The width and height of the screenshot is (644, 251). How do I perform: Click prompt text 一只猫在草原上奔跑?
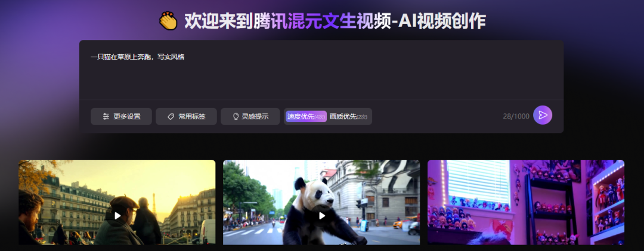(x=121, y=57)
